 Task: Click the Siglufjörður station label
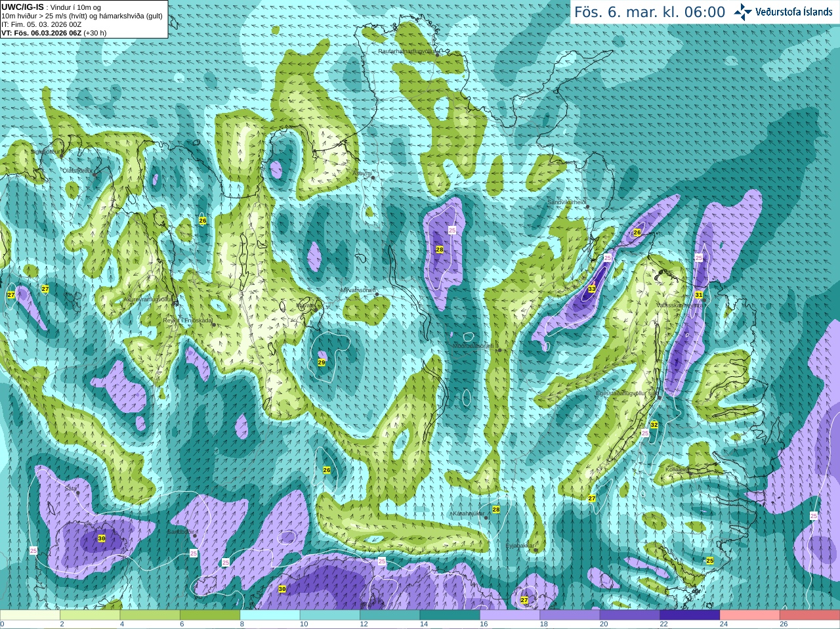(x=45, y=152)
